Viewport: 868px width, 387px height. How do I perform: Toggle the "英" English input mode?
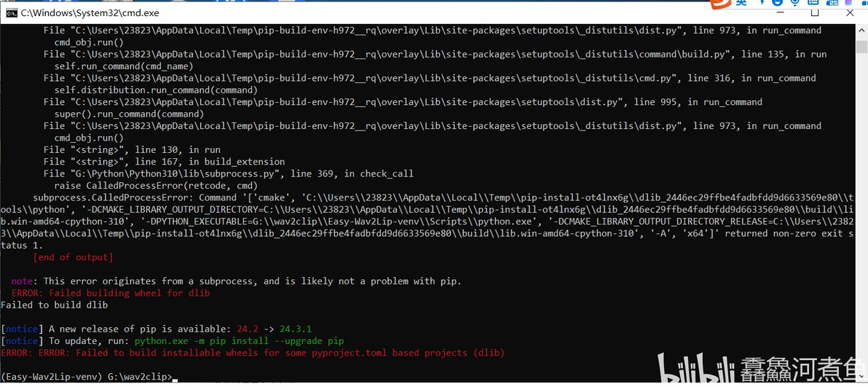point(741,3)
